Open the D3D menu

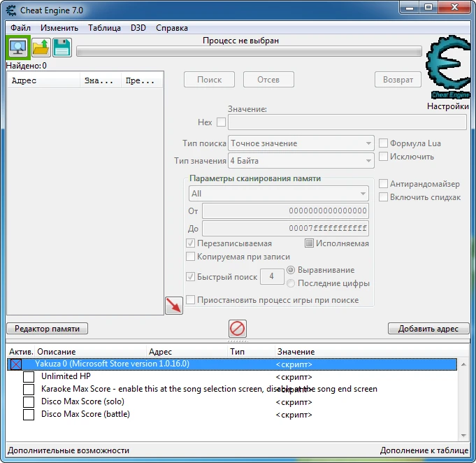pyautogui.click(x=138, y=28)
